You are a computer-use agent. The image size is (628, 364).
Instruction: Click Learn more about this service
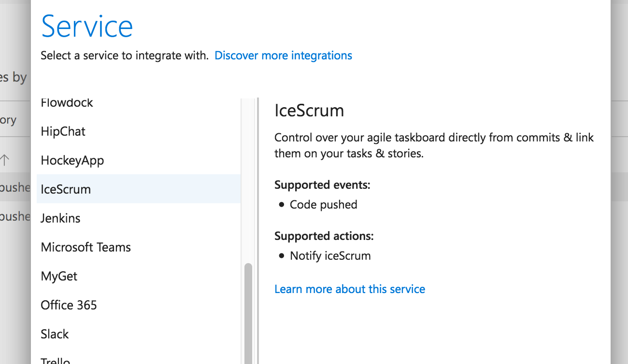click(x=350, y=289)
